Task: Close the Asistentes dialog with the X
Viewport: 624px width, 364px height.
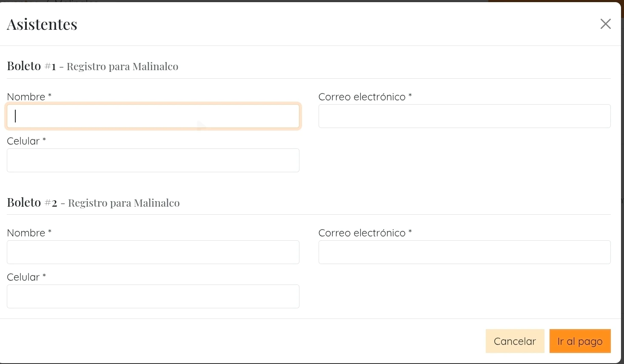Action: click(x=605, y=24)
